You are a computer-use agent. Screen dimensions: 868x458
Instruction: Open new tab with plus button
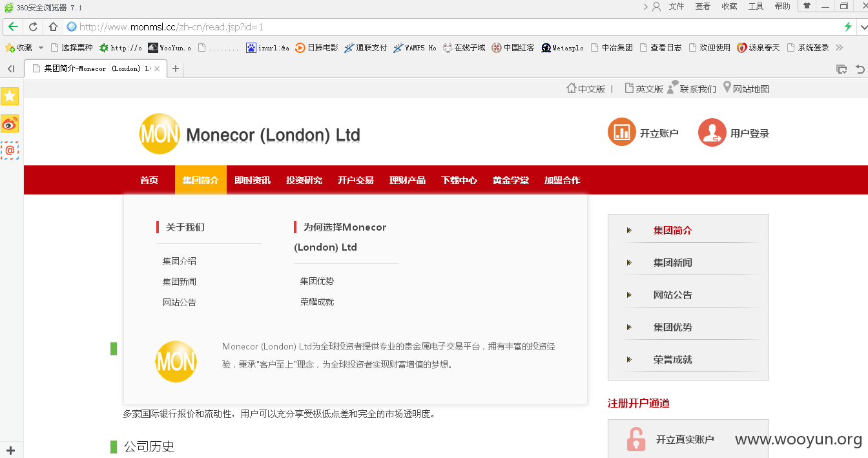coord(175,68)
